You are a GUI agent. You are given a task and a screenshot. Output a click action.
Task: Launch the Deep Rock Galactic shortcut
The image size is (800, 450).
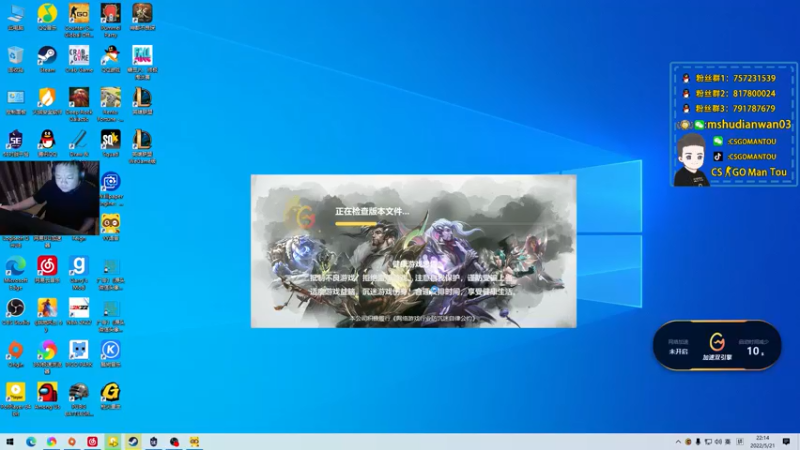pos(79,105)
